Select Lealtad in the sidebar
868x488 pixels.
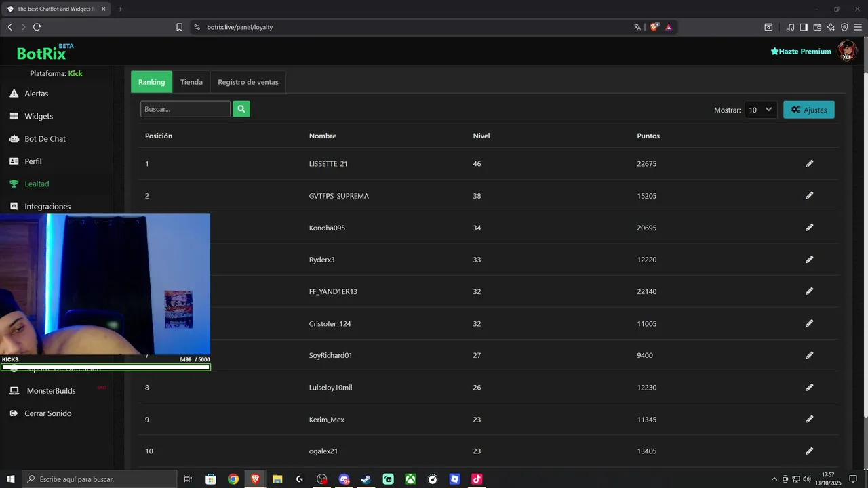(x=37, y=184)
